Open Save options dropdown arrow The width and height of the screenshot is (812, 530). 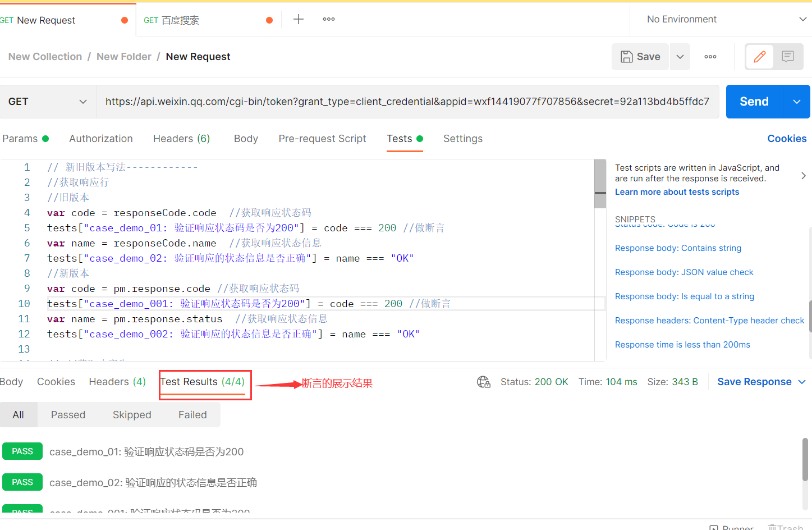[x=680, y=57]
